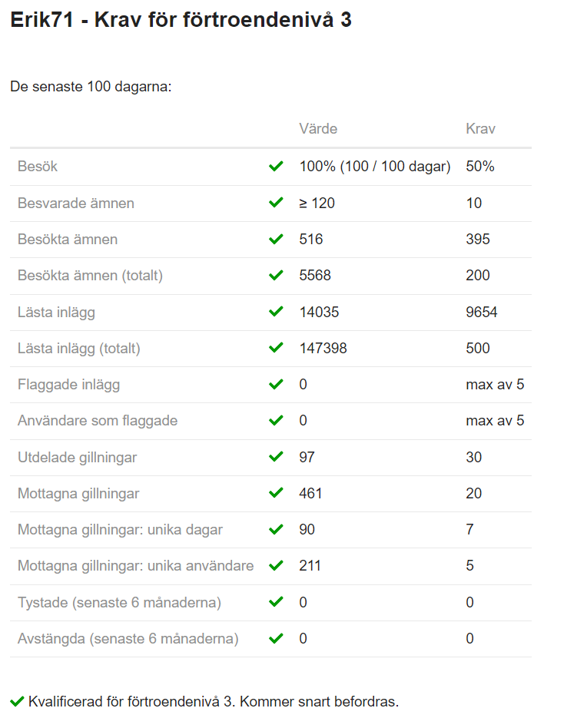Click the Värde column header
587x728 pixels.
pos(318,128)
